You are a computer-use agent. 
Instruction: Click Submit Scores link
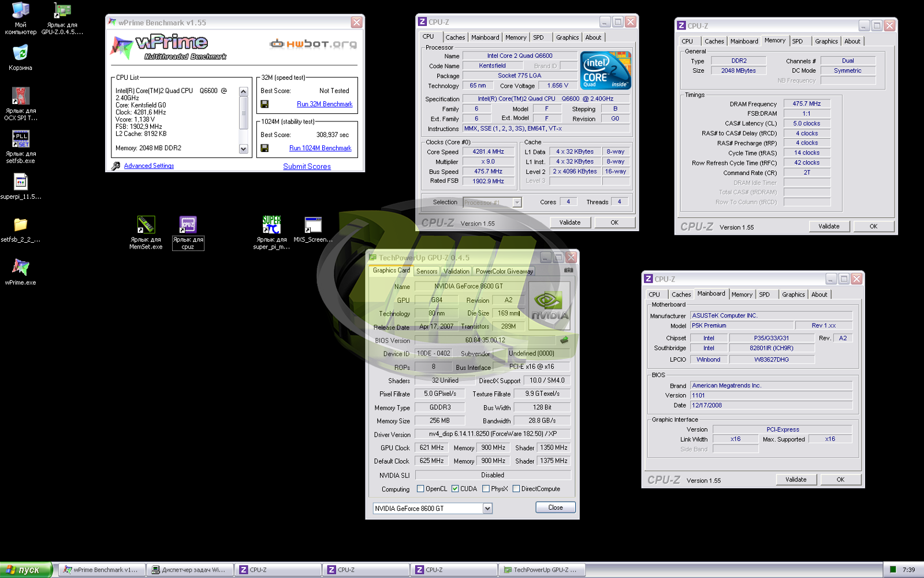pos(307,166)
